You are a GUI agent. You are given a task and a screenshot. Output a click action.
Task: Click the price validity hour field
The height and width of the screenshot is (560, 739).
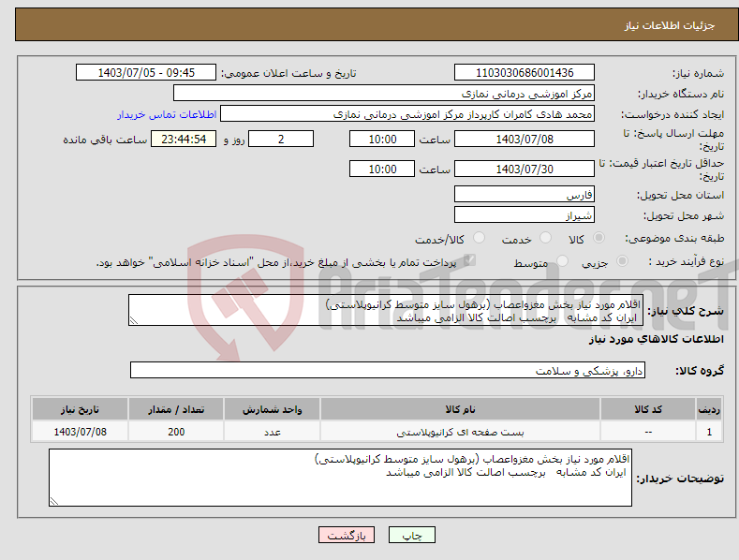(x=382, y=169)
